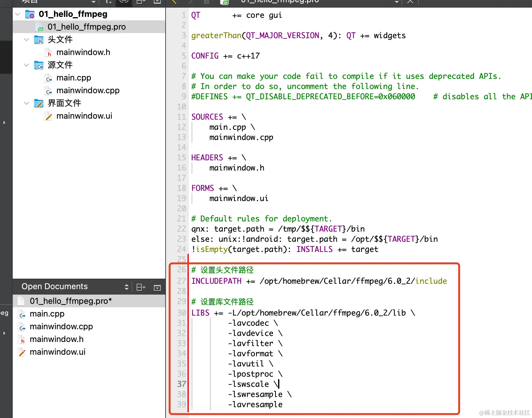532x418 pixels.
Task: Click the '-lavresample' line
Action: tap(255, 405)
